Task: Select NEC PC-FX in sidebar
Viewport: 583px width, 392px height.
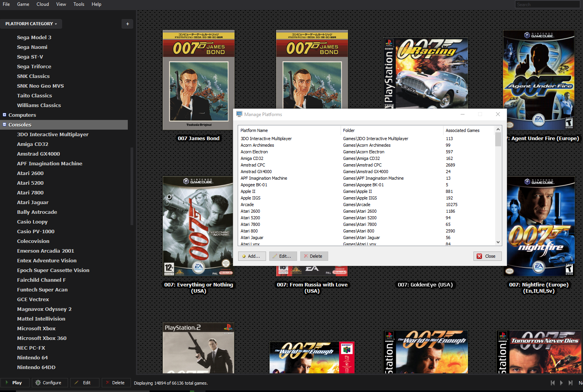Action: click(x=31, y=348)
